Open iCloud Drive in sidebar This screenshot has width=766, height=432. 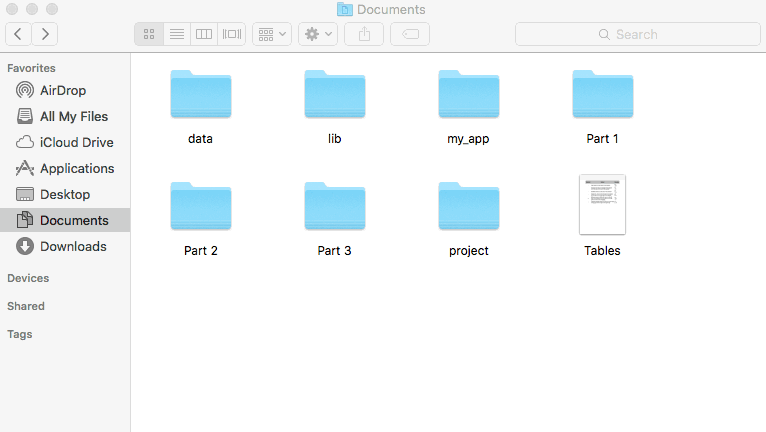[65, 142]
